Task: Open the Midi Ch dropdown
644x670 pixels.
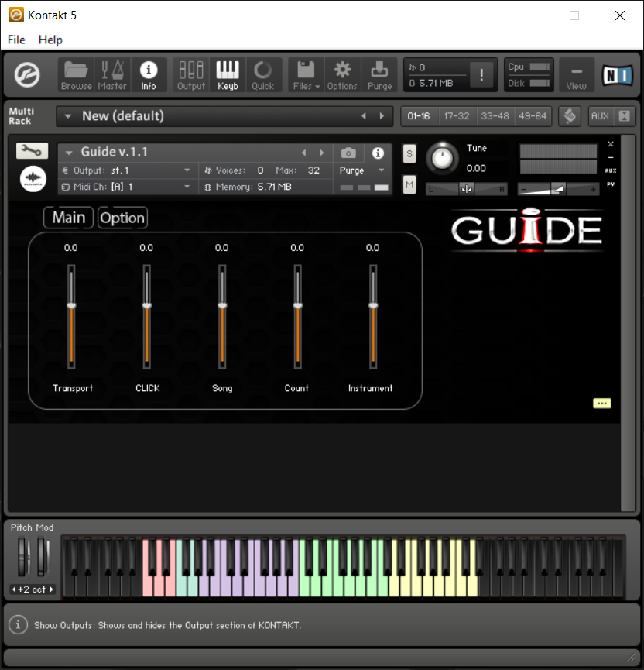Action: pos(127,187)
